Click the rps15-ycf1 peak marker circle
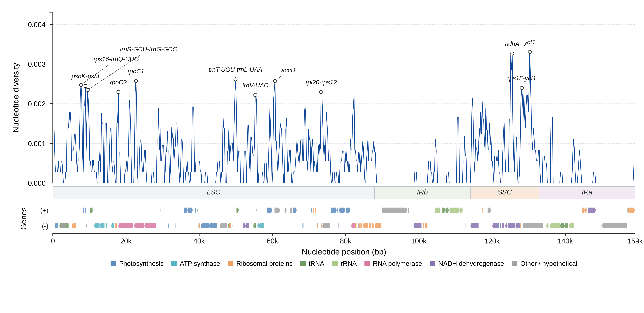 522,88
